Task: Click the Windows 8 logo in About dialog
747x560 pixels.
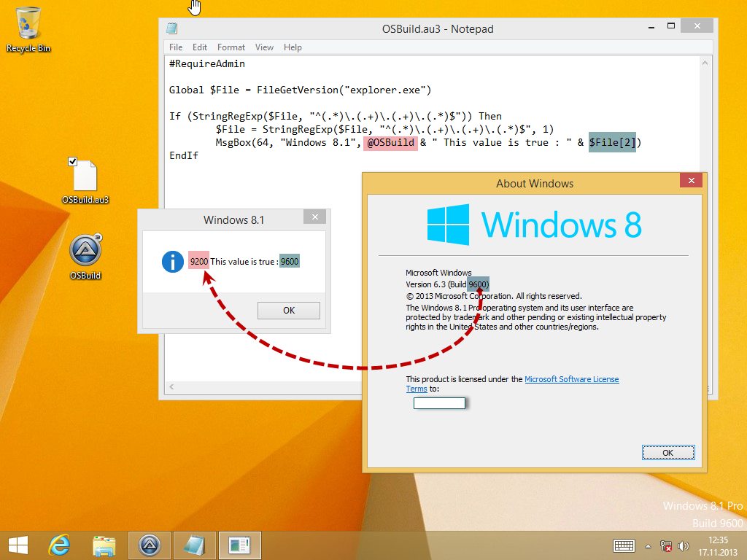Action: (x=534, y=225)
